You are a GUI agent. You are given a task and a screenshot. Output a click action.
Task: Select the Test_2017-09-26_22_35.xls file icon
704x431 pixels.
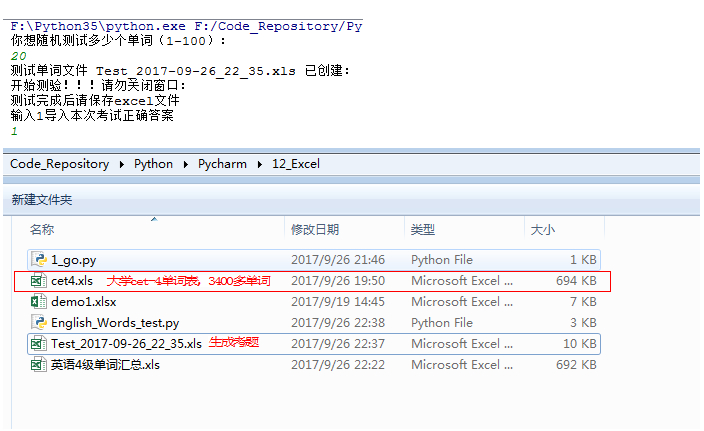[39, 343]
